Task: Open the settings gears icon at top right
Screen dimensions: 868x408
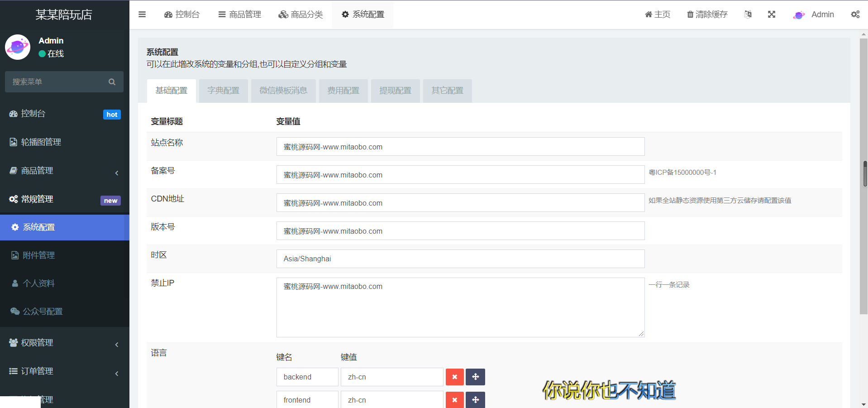Action: 855,14
